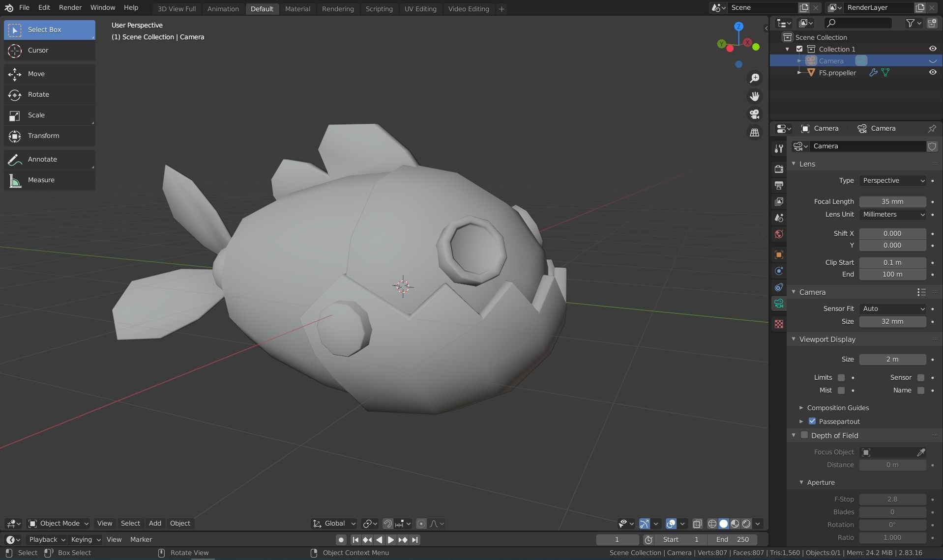Click the Select Box tool
Screen dimensions: 943x560
click(x=49, y=29)
